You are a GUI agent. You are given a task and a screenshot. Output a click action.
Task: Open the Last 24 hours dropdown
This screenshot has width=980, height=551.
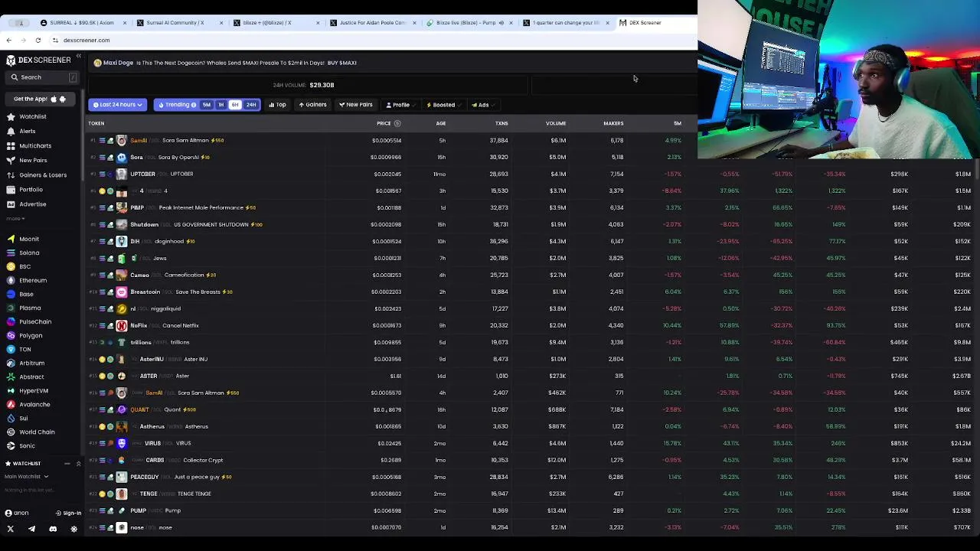click(117, 105)
